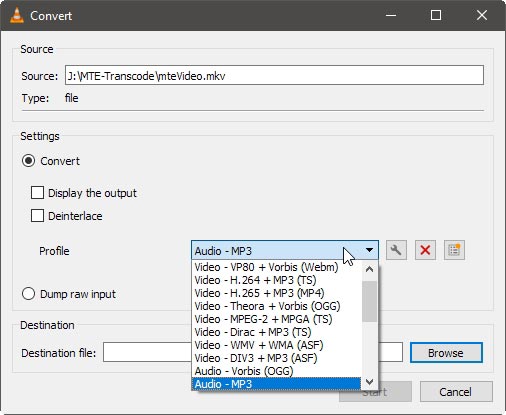This screenshot has width=506, height=415.
Task: Minimize the Convert window
Action: (391, 15)
